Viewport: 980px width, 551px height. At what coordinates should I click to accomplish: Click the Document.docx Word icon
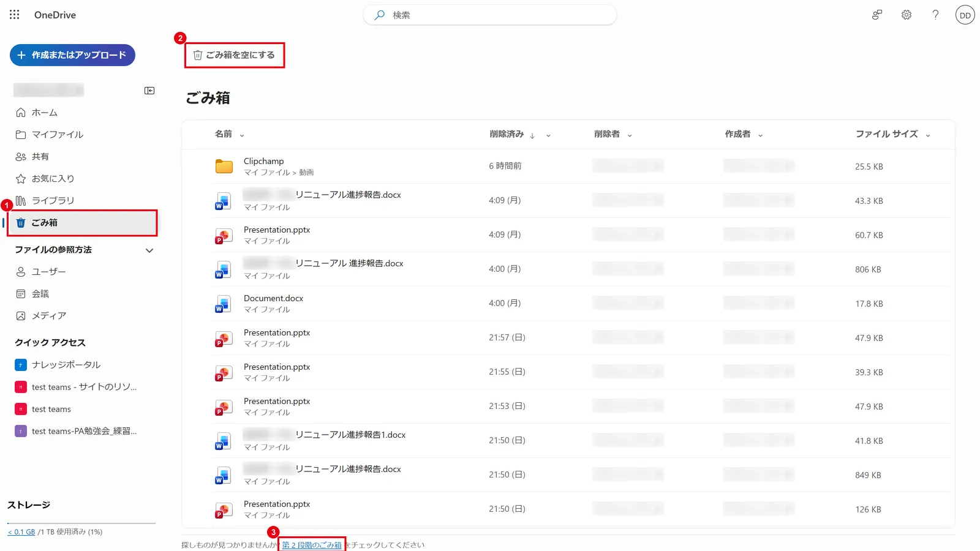pos(223,304)
